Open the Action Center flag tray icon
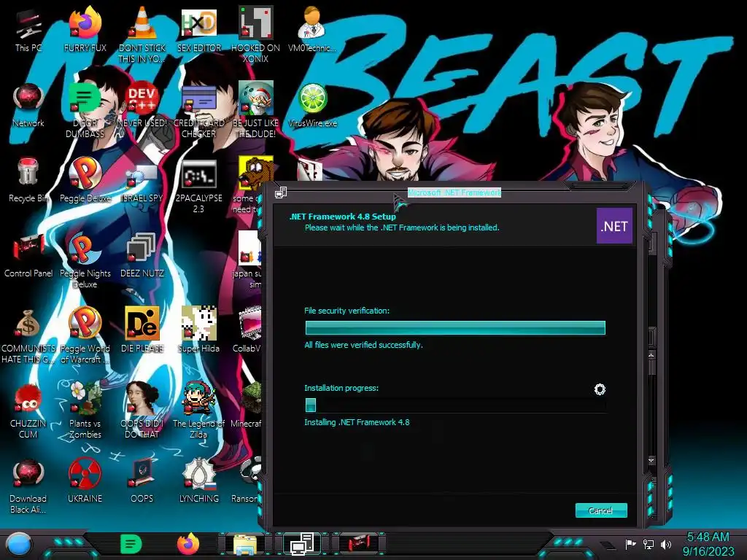The height and width of the screenshot is (560, 747). (630, 544)
